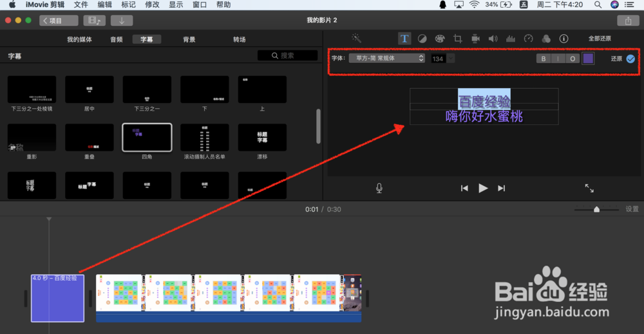Image resolution: width=644 pixels, height=334 pixels.
Task: Play the video in viewer
Action: [483, 188]
